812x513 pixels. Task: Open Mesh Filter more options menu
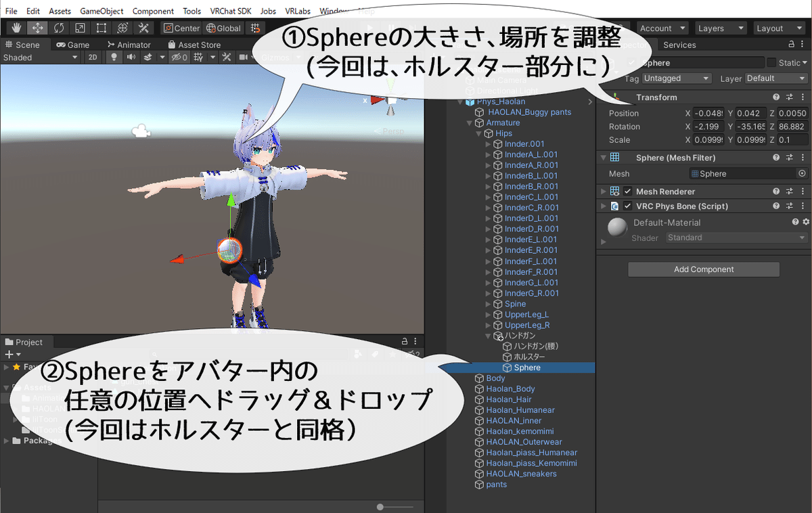click(803, 158)
